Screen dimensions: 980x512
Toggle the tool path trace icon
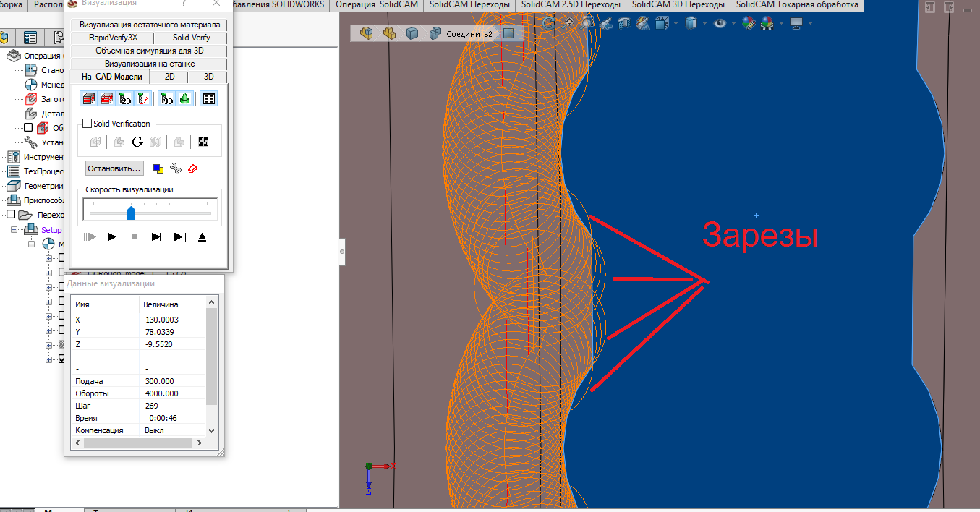pyautogui.click(x=143, y=99)
